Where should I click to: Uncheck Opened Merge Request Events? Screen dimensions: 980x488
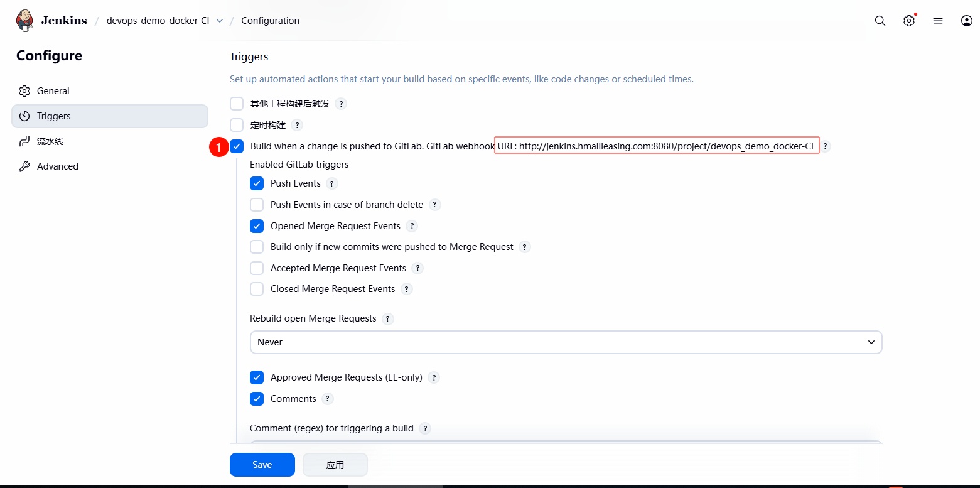click(257, 226)
